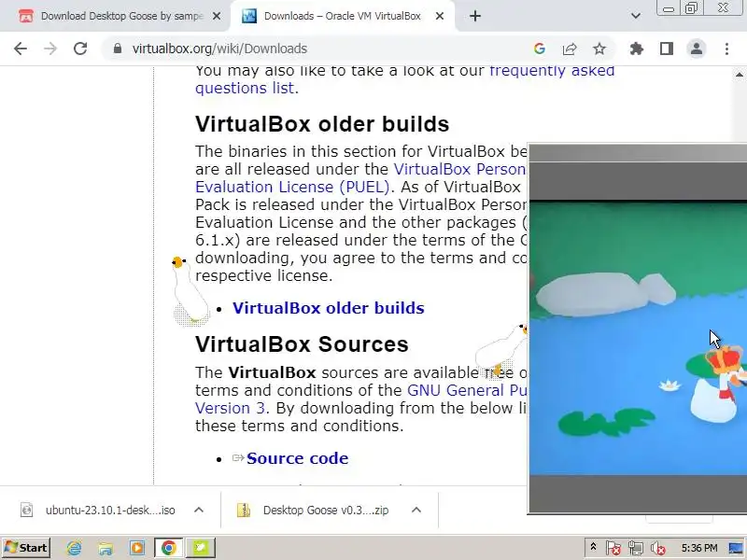The image size is (747, 560).
Task: Switch to the Downloads – Oracle VM VirtualBox tab
Action: (x=342, y=16)
